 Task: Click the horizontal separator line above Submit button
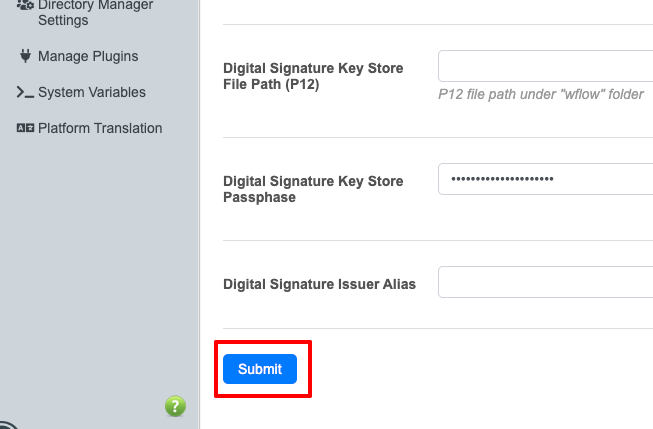438,328
